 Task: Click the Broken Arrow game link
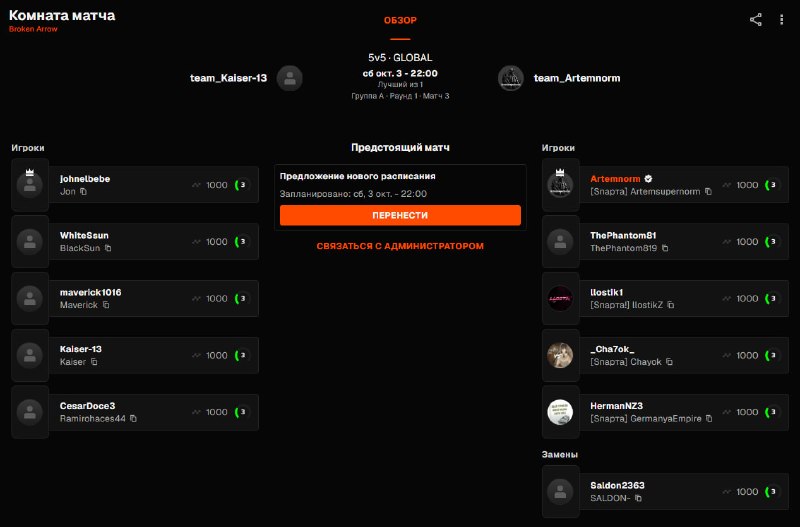pos(33,29)
